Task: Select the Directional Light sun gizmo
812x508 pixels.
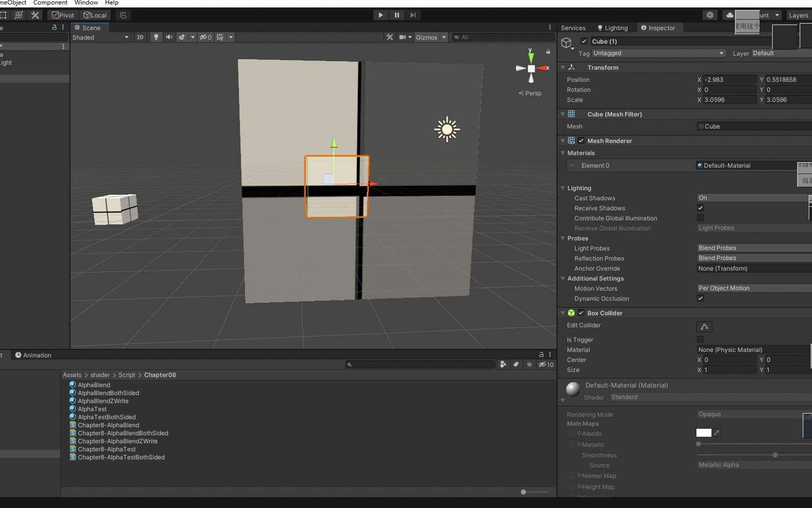Action: click(447, 129)
